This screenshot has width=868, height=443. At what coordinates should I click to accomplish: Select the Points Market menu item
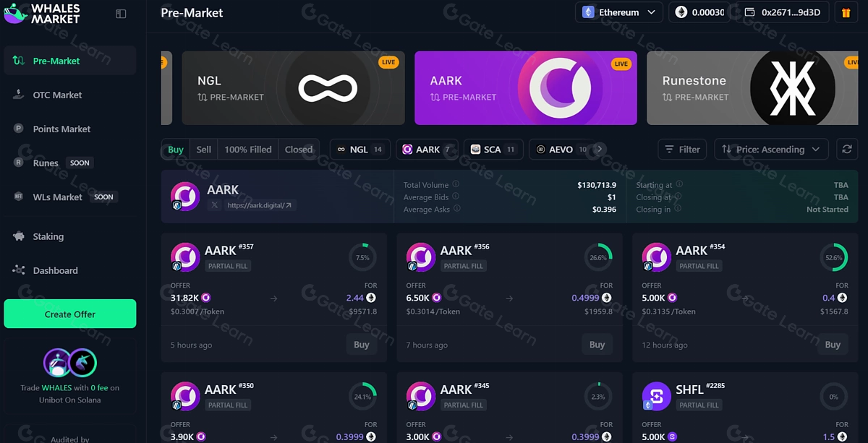coord(61,129)
